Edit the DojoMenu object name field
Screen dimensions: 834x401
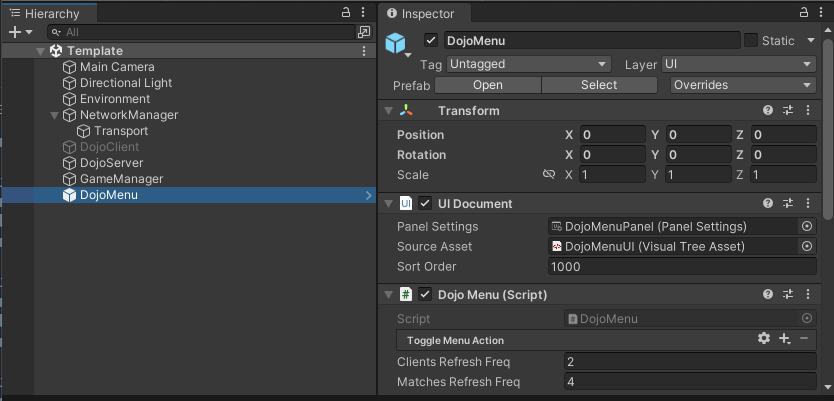(590, 41)
